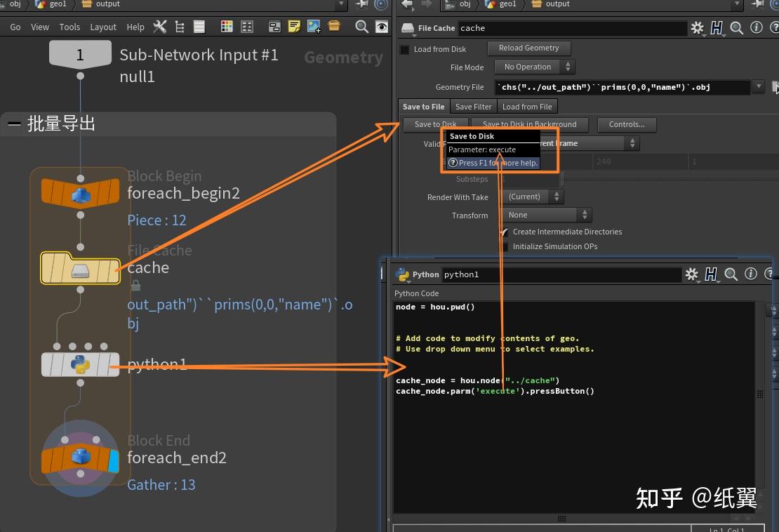The height and width of the screenshot is (532, 779).
Task: Click inside the Geometry File path field
Action: click(x=618, y=87)
